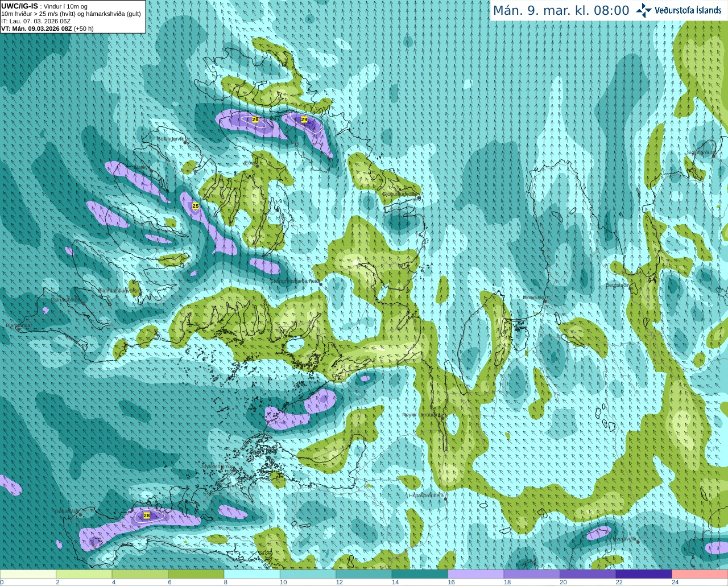Pick the 4–6 m/s green legend swatch

140,574
